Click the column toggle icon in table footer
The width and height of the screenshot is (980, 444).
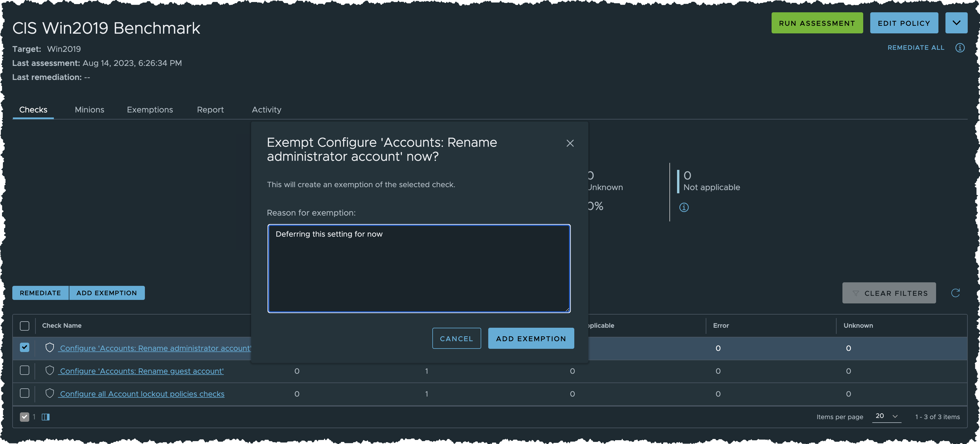(x=46, y=417)
